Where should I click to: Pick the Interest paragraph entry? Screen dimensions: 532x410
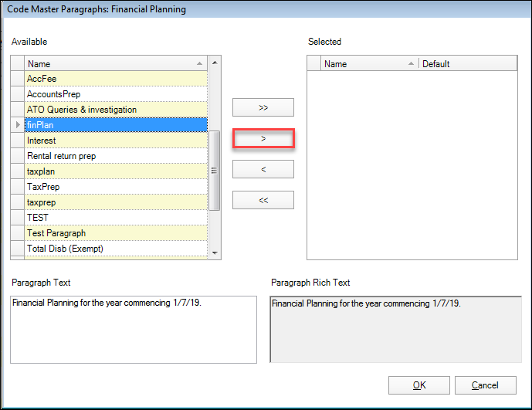pyautogui.click(x=116, y=141)
